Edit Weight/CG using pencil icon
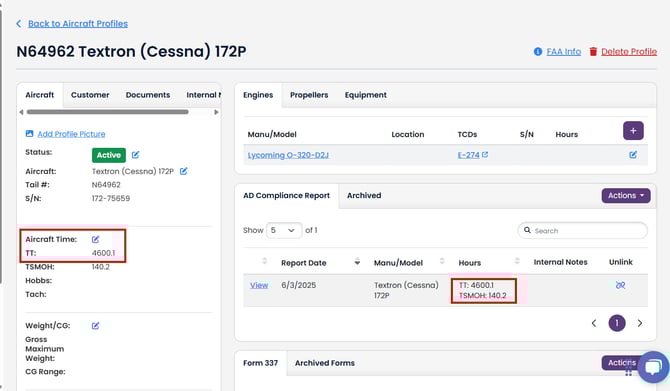The height and width of the screenshot is (391, 670). pyautogui.click(x=96, y=326)
